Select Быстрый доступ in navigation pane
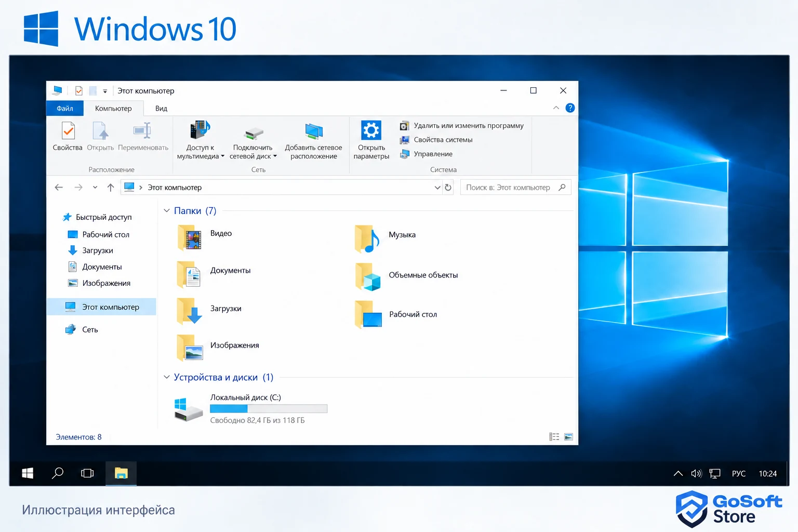This screenshot has width=798, height=532. [98, 217]
